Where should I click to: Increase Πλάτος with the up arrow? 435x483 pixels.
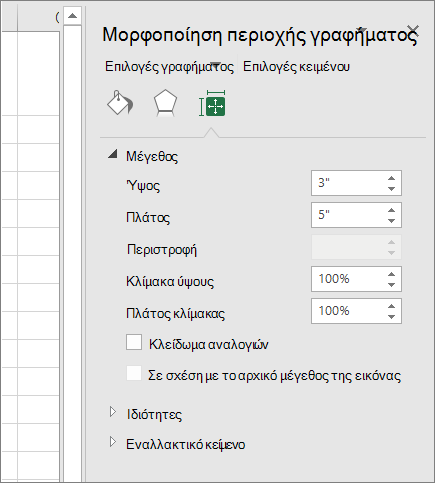click(391, 210)
